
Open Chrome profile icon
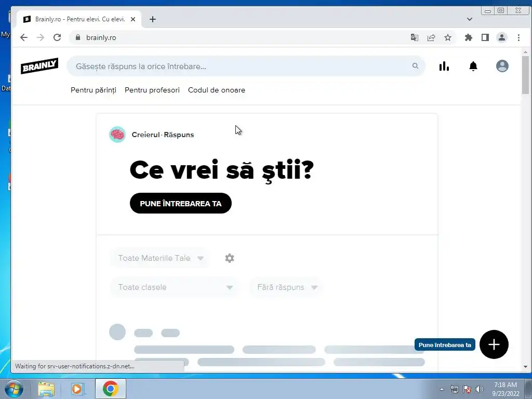(x=502, y=37)
